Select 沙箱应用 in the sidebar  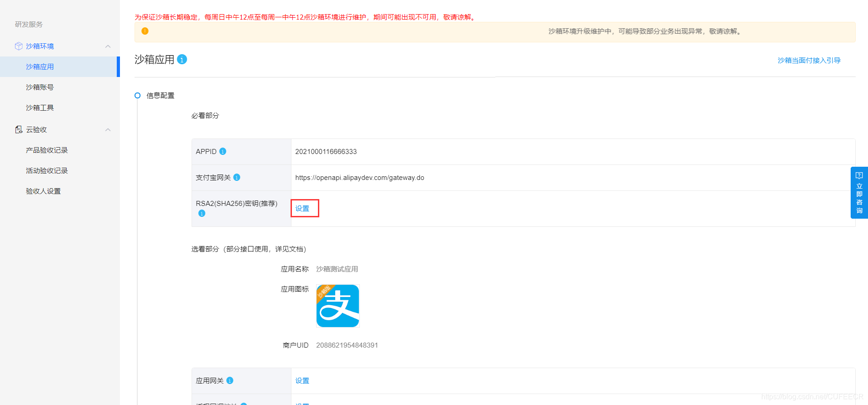tap(59, 67)
